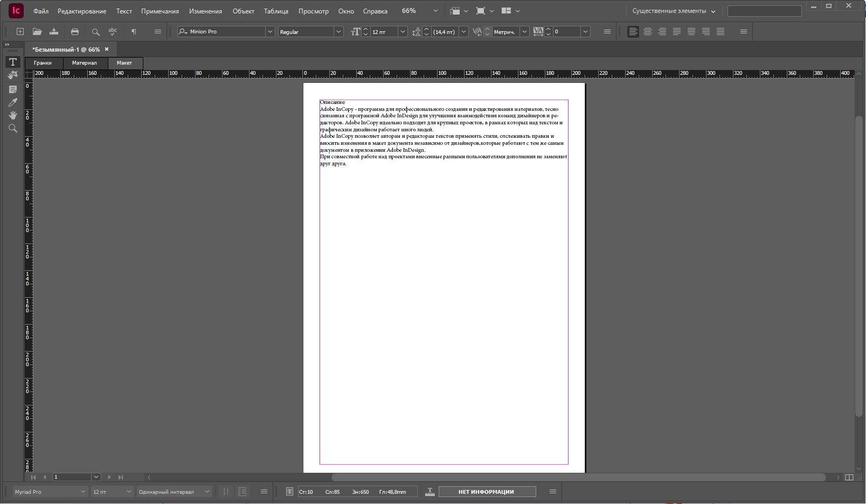Image resolution: width=866 pixels, height=504 pixels.
Task: Click the НЕТ ИНФОРМАЦИИ copyfit button
Action: (x=486, y=492)
